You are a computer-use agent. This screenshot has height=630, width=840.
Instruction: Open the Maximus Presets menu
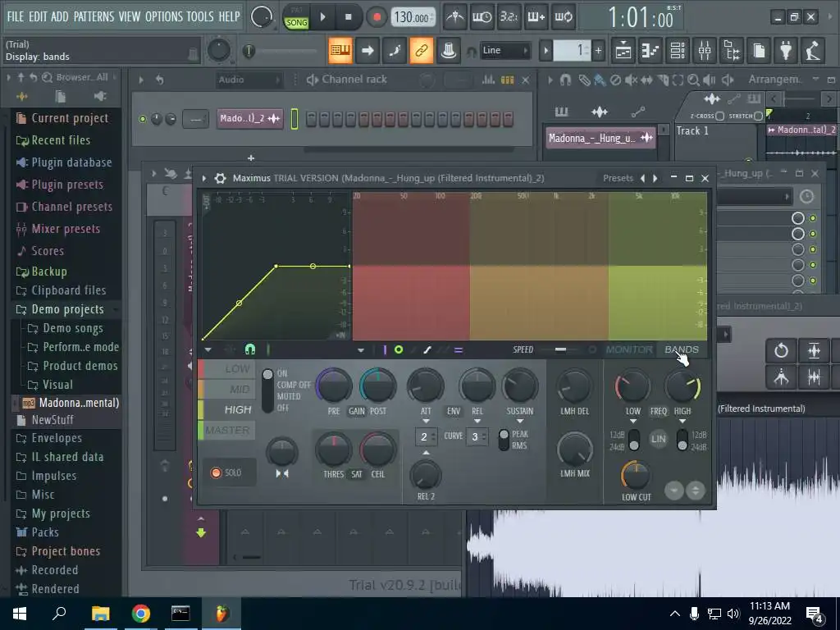coord(618,178)
